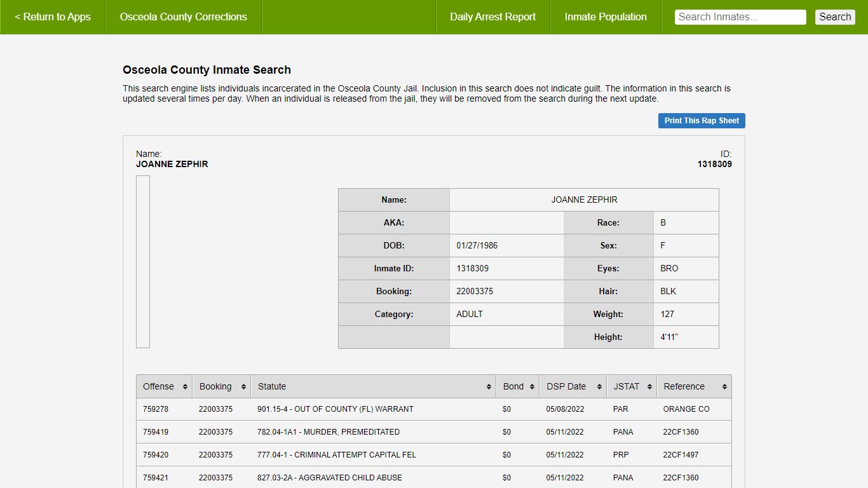This screenshot has width=868, height=488.
Task: Open the Daily Arrest Report page
Action: coord(492,17)
